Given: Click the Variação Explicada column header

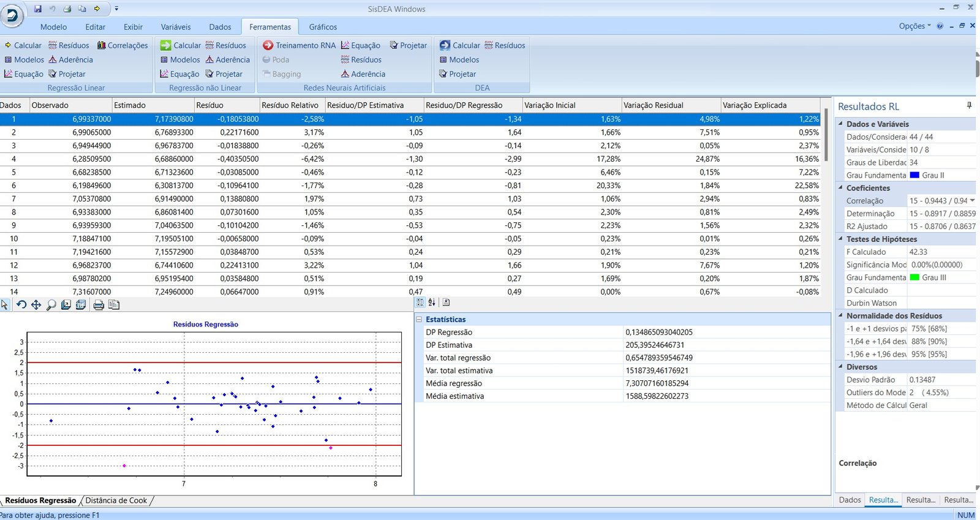Looking at the screenshot, I should coord(771,105).
